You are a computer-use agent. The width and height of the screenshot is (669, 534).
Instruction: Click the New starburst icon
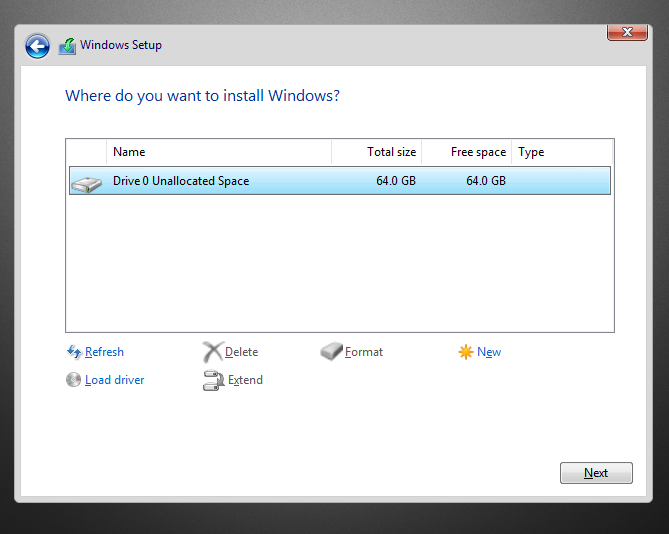pos(465,352)
